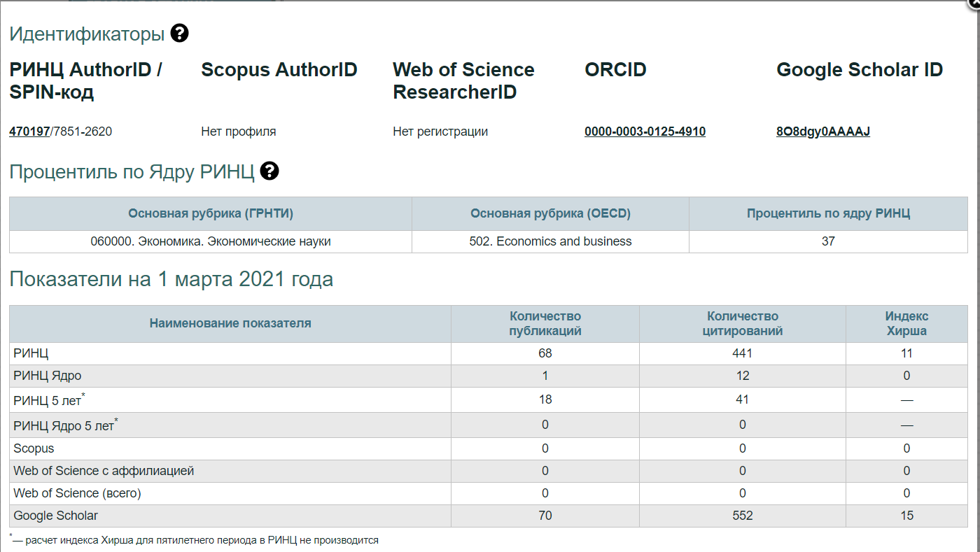
Task: Click the Google Scholar publications value 70
Action: (545, 516)
